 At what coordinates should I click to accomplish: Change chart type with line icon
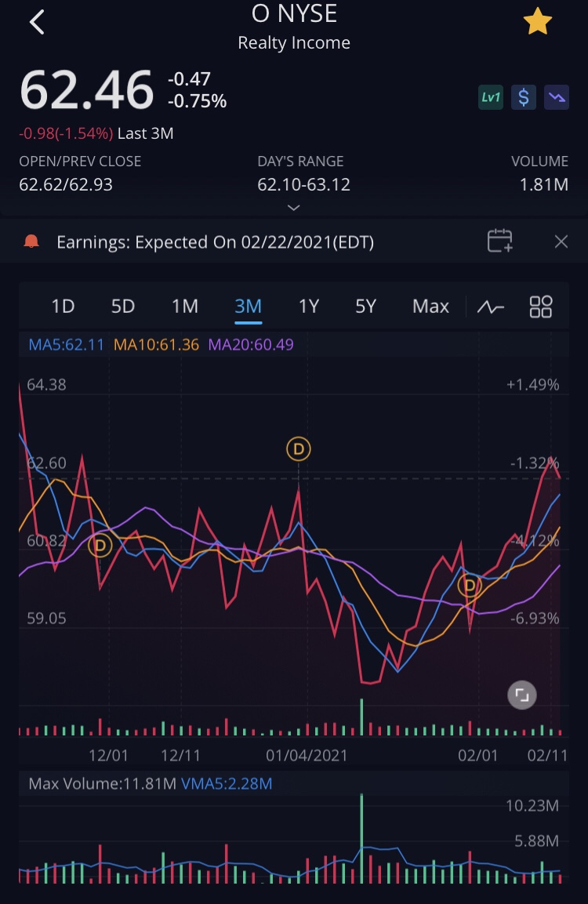(x=491, y=307)
